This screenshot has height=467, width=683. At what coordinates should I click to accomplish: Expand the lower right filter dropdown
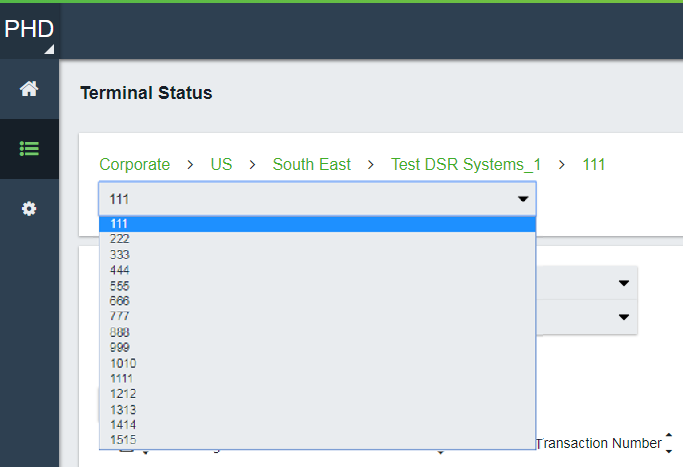tap(624, 317)
